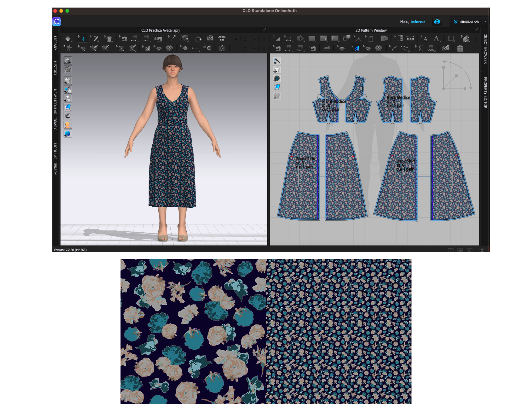This screenshot has height=411, width=532.
Task: Open the LIBRARY side tab
Action: (x=55, y=43)
